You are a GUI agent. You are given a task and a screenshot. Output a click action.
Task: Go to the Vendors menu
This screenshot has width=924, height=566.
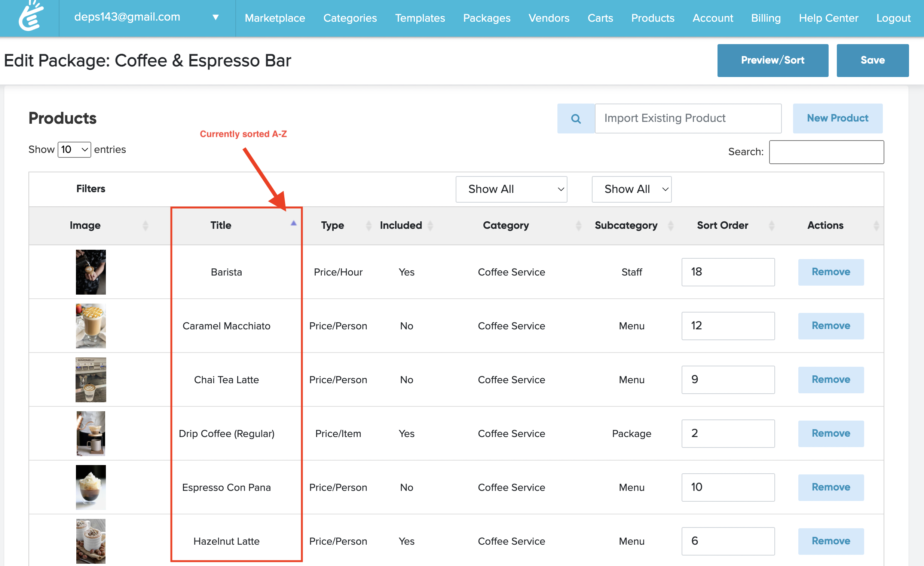(549, 18)
